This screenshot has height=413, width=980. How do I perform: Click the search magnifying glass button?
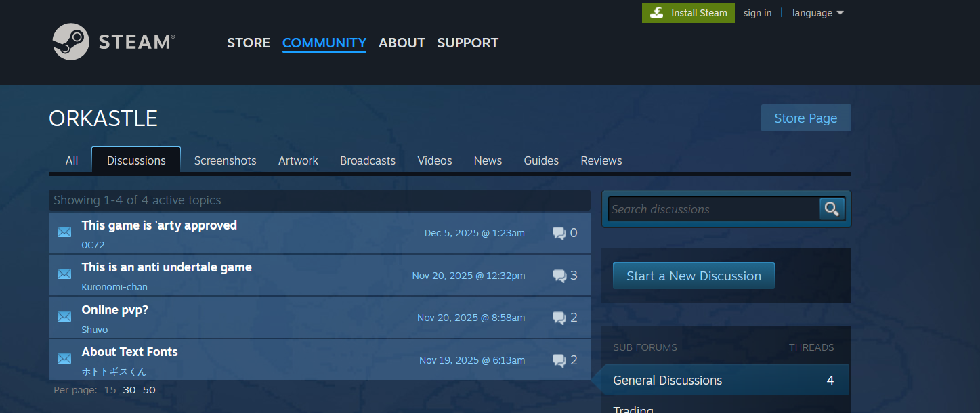832,209
